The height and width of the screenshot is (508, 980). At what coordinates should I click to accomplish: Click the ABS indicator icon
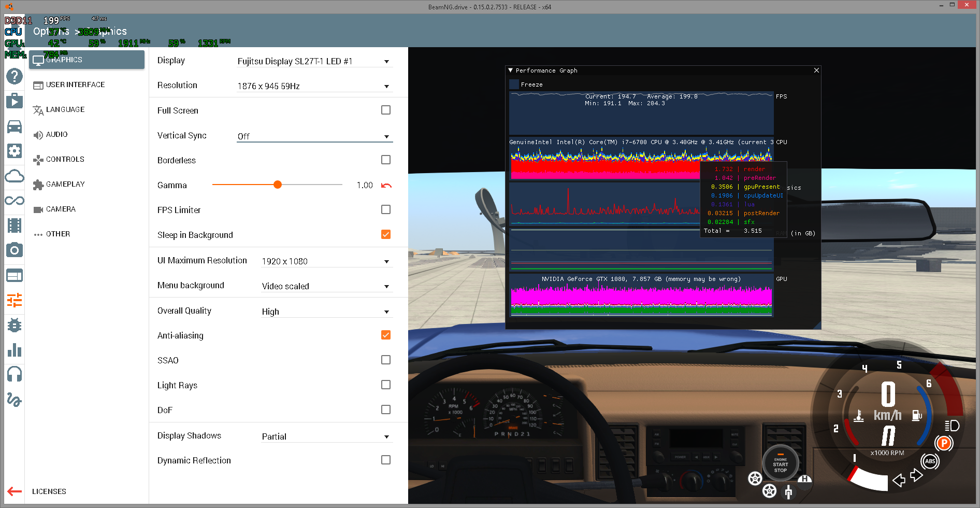930,461
